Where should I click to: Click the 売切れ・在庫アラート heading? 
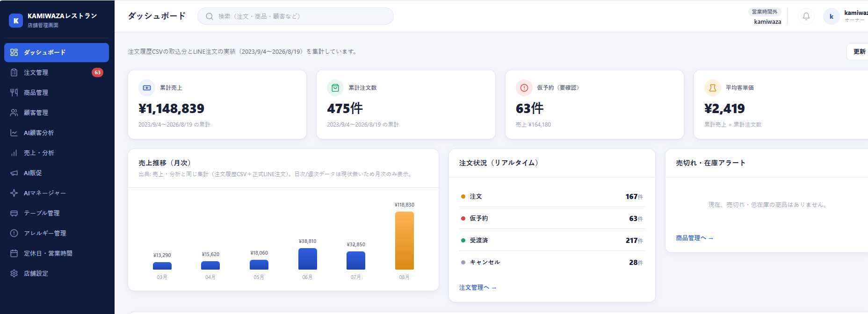point(710,163)
